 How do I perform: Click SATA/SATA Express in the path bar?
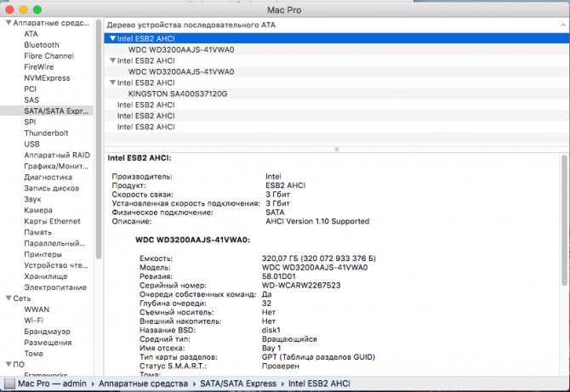238,383
